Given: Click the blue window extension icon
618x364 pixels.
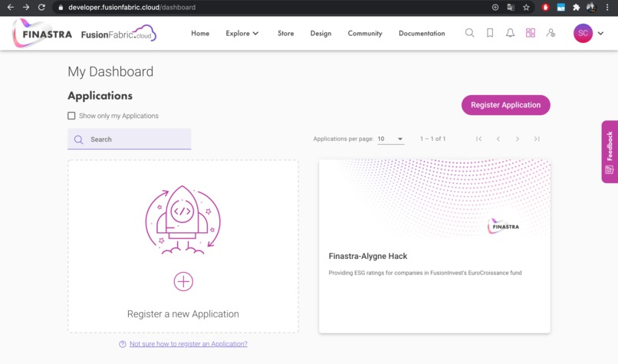Looking at the screenshot, I should click(x=560, y=7).
